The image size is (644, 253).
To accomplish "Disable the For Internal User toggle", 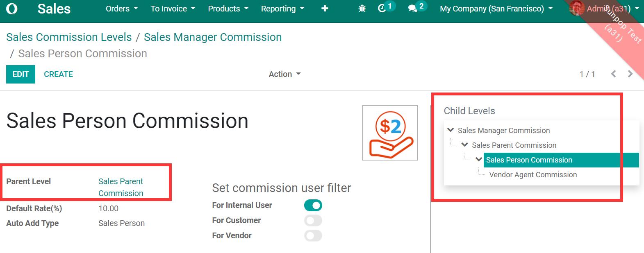I will pos(313,206).
